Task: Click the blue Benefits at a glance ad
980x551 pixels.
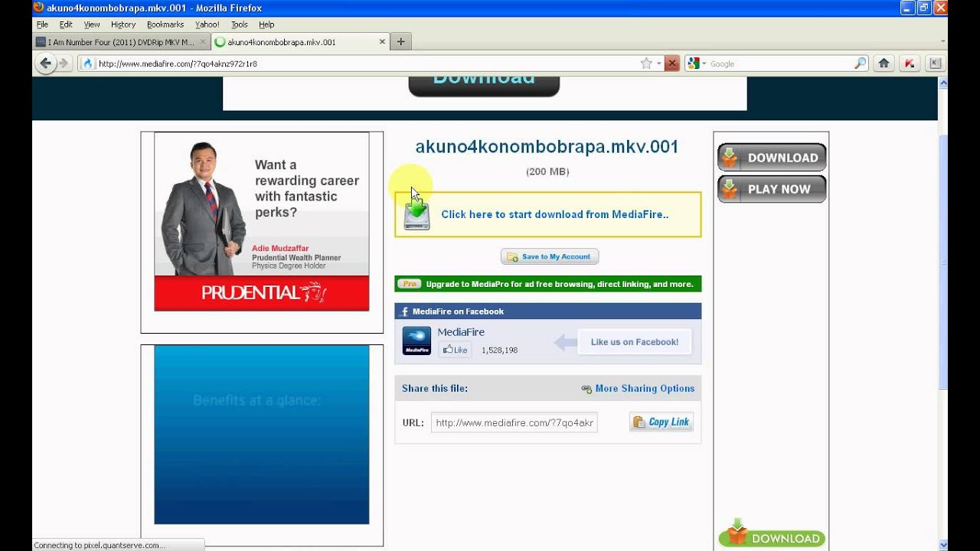Action: point(262,435)
